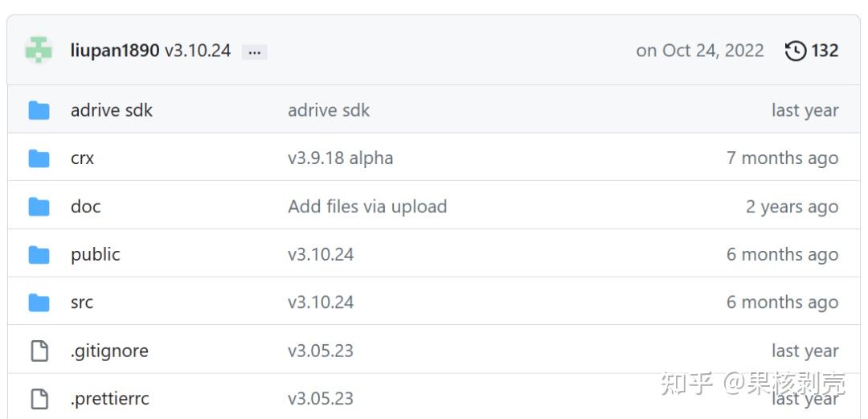This screenshot has width=868, height=419.
Task: Click the adrive sdk folder icon
Action: coord(39,110)
